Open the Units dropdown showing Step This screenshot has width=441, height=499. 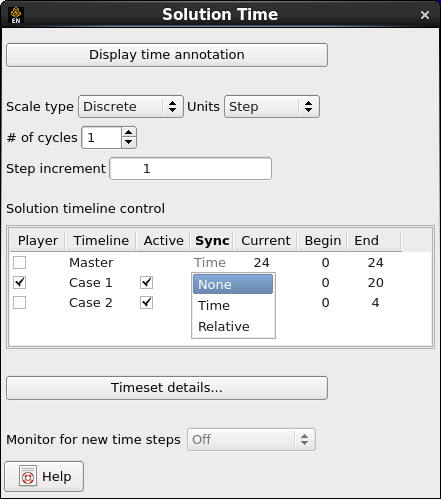coord(272,107)
